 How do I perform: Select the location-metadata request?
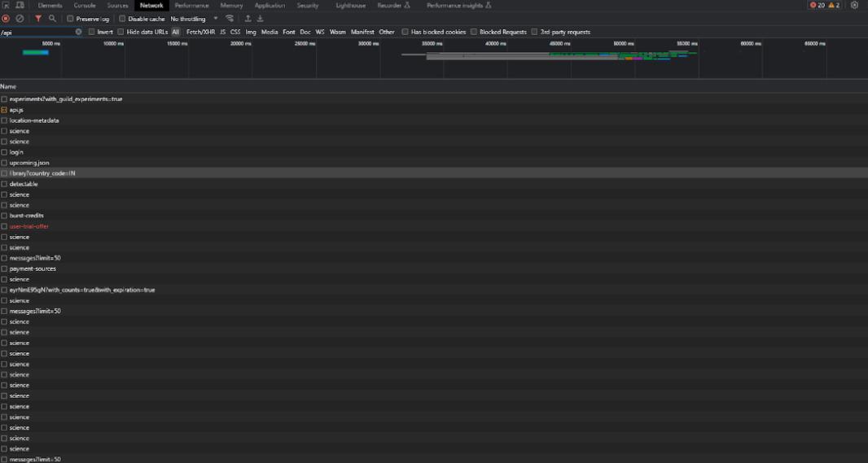434,120
